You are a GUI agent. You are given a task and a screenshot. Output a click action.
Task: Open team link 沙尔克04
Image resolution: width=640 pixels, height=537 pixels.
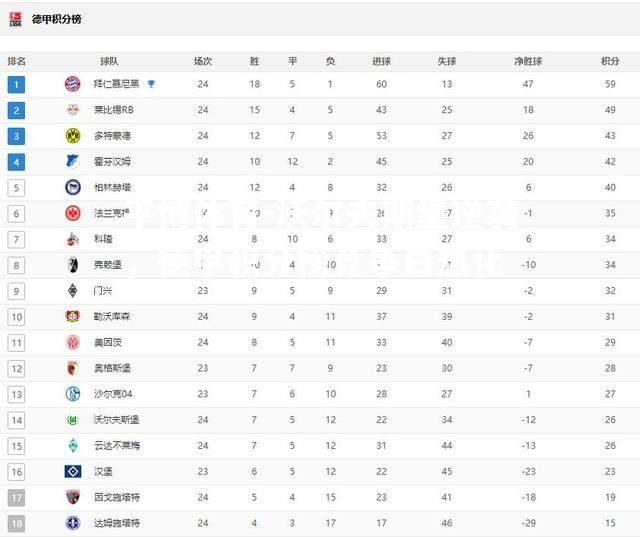click(113, 394)
